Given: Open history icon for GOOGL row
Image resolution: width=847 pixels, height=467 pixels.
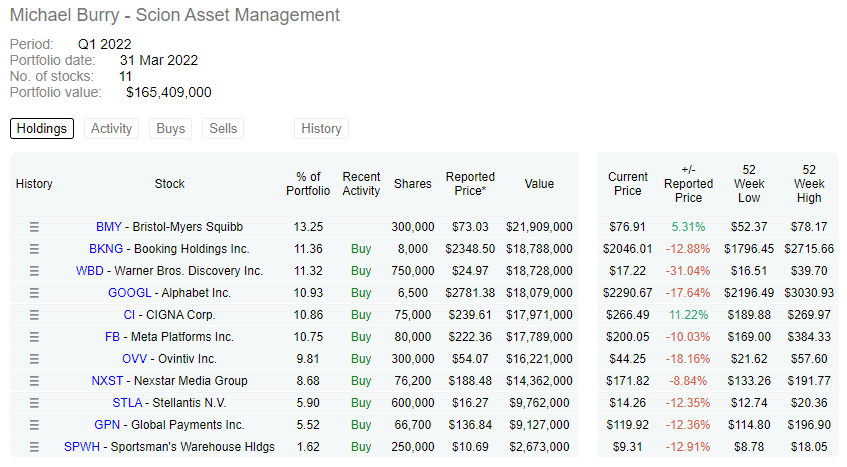Looking at the screenshot, I should tap(34, 293).
